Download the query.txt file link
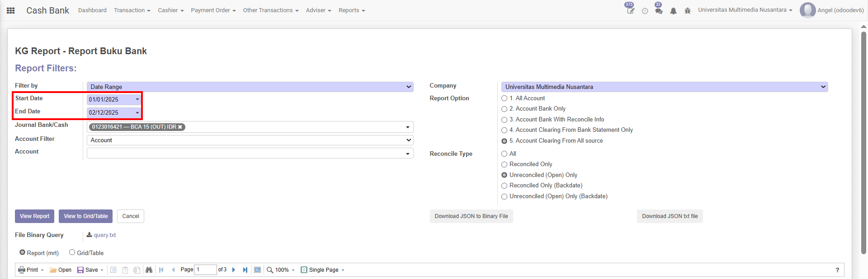The height and width of the screenshot is (279, 868). (x=104, y=235)
